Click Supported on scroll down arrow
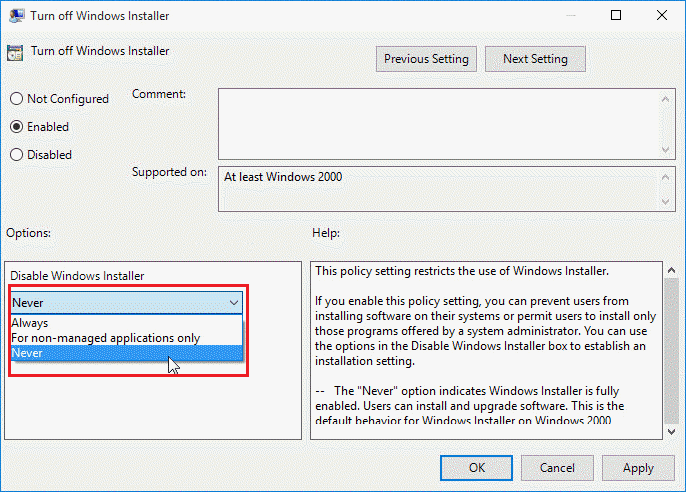The image size is (686, 492). pos(665,201)
